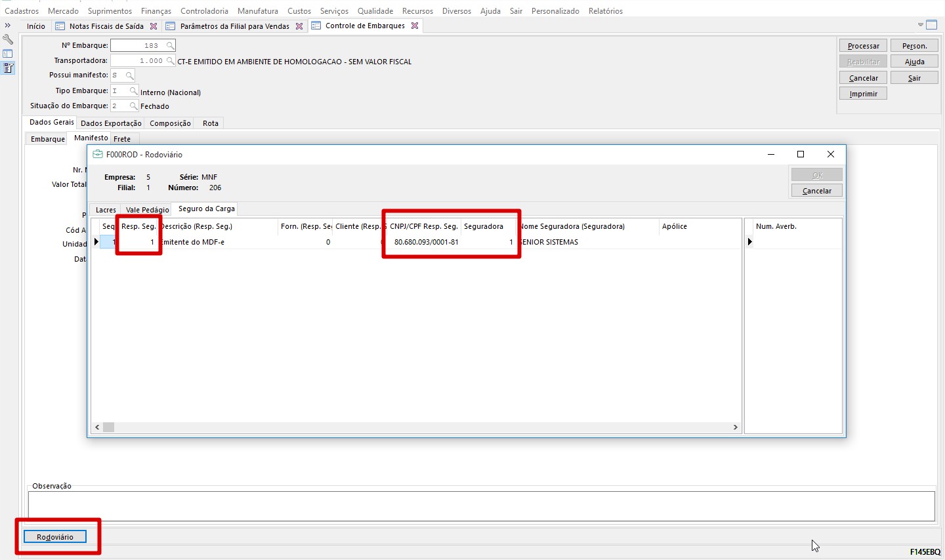This screenshot has height=560, width=945.
Task: Click the Observação text box
Action: coord(481,506)
